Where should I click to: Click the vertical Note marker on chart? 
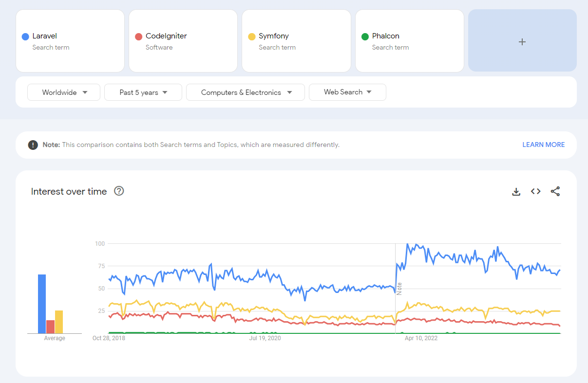(x=399, y=288)
